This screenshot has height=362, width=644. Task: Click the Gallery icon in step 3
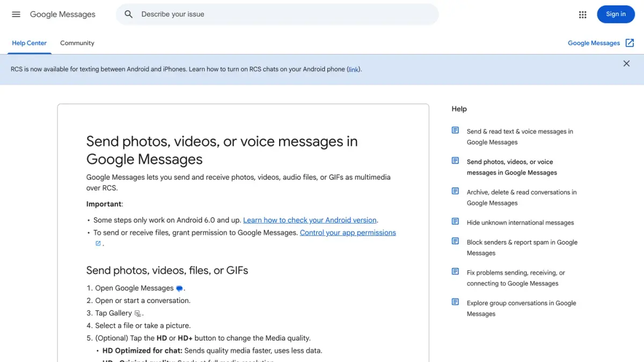138,314
